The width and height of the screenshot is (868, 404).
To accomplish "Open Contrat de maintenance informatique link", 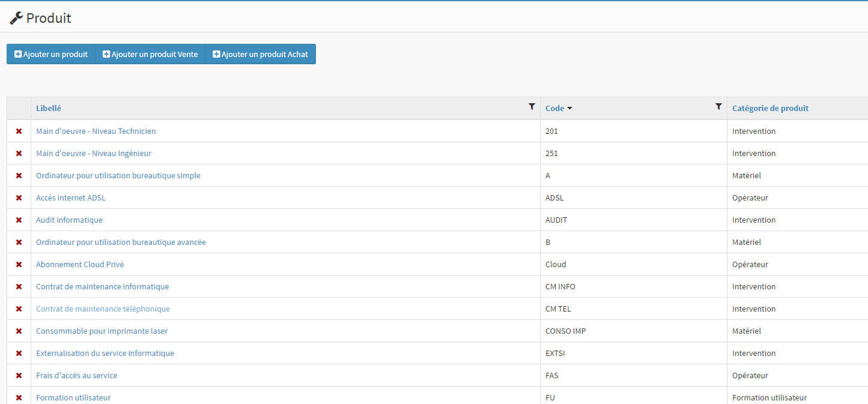I will pos(103,286).
